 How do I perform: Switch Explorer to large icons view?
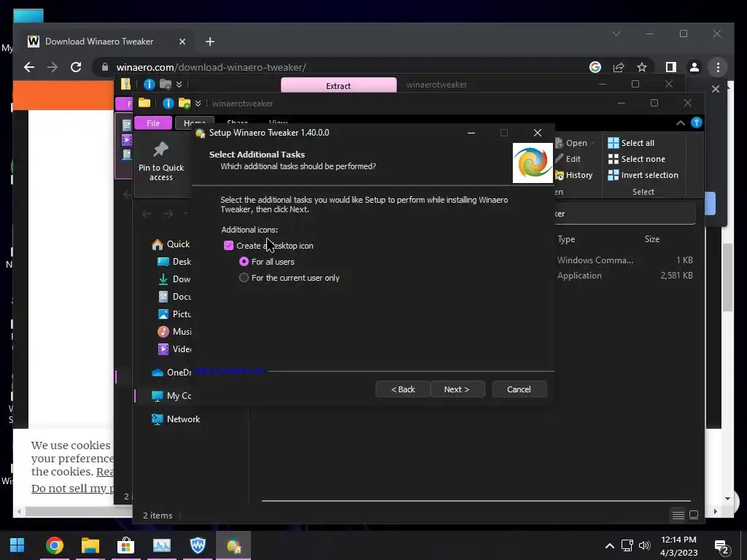click(x=694, y=515)
